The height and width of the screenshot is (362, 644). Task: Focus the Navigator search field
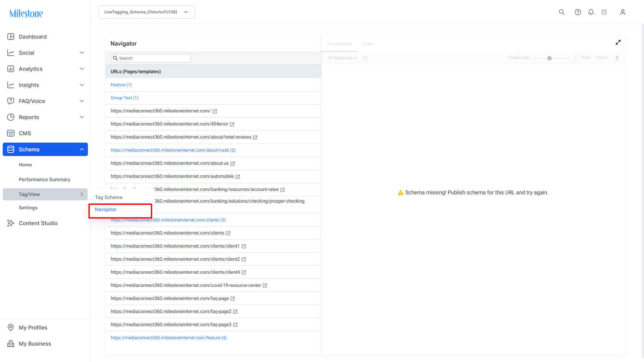(151, 58)
